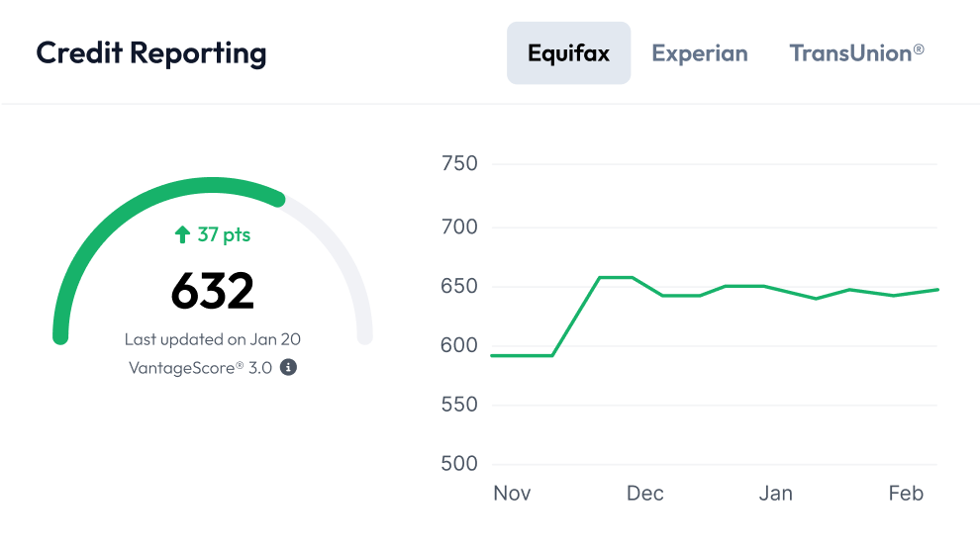
Task: Click the Last updated on Jan 20 text
Action: (213, 339)
